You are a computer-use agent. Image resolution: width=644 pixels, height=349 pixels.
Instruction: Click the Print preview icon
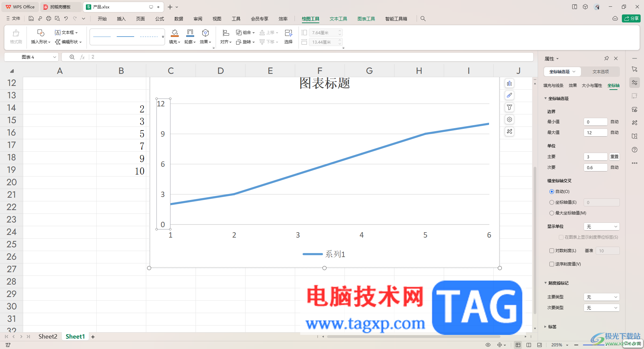(x=57, y=19)
